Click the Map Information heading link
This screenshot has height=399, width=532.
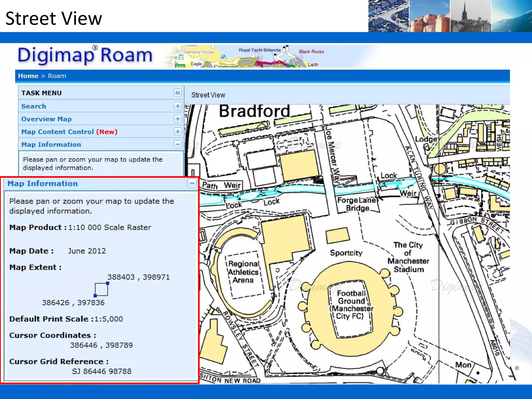coord(51,144)
